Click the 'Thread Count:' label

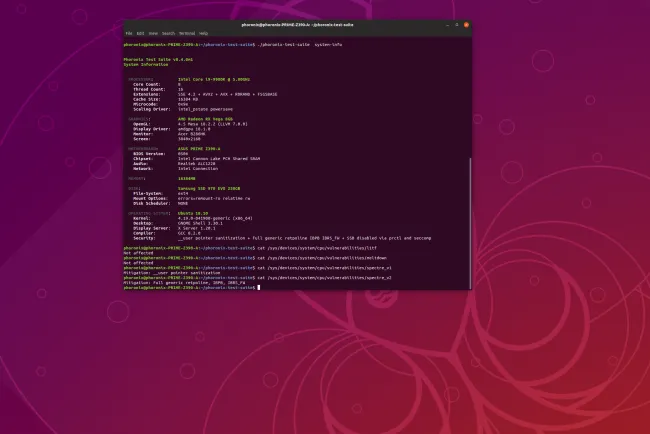coord(149,89)
